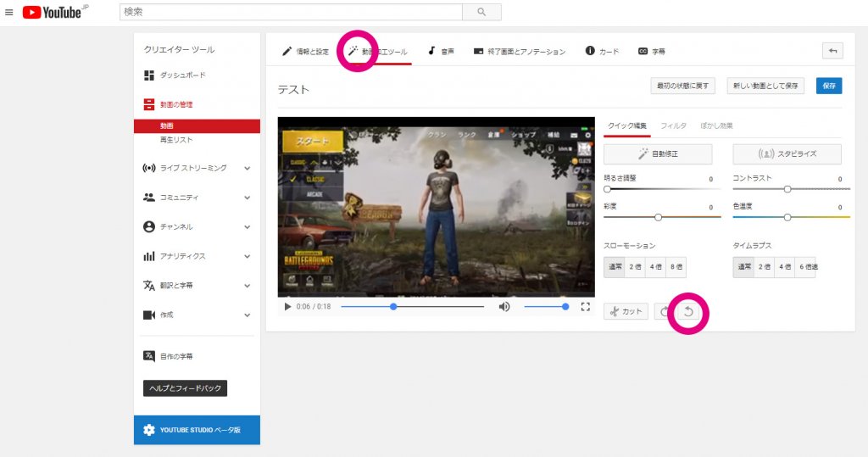Switch to ぼかし効果 tab
Viewport: 868px width, 457px height.
(716, 126)
